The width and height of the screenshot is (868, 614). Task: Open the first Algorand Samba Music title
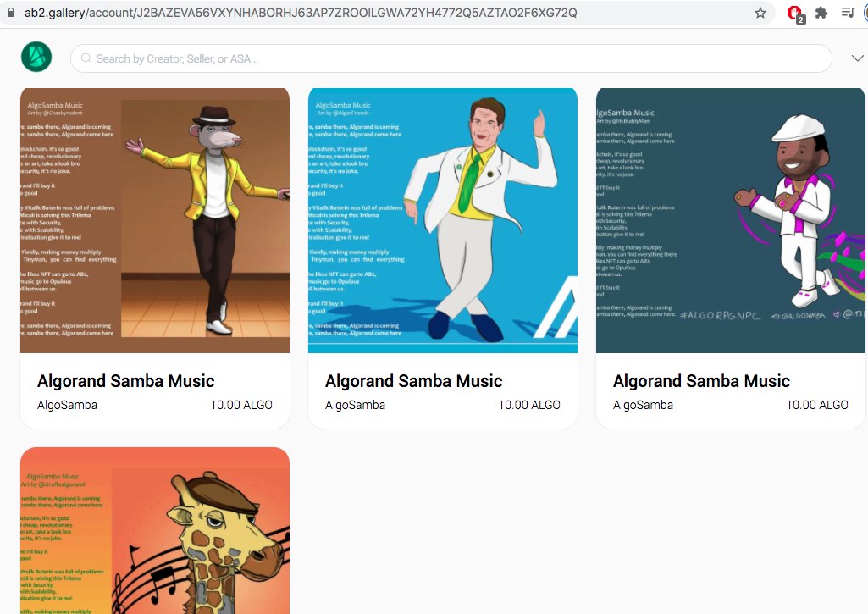(125, 381)
